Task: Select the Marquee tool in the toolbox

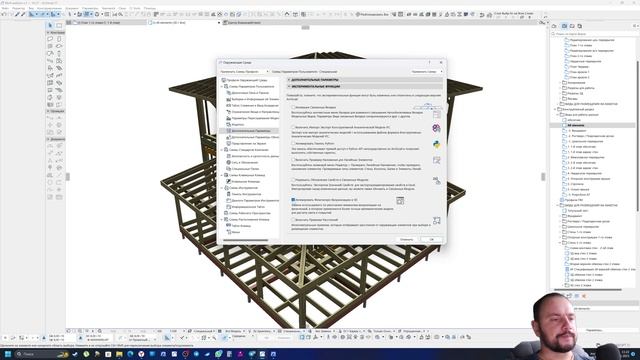Action: 59,25
